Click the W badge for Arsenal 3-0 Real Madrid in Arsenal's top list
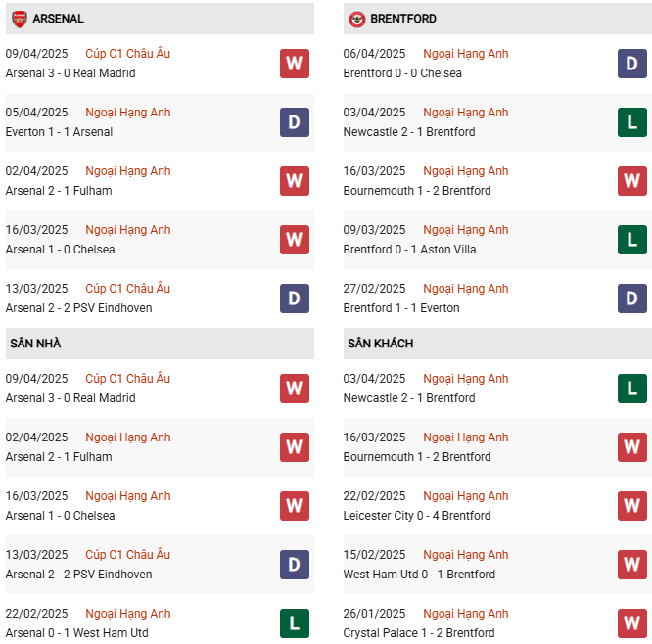652x644 pixels. pos(294,64)
